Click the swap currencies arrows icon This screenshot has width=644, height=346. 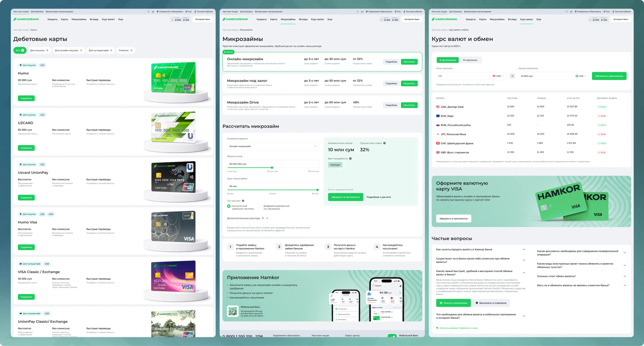click(512, 76)
